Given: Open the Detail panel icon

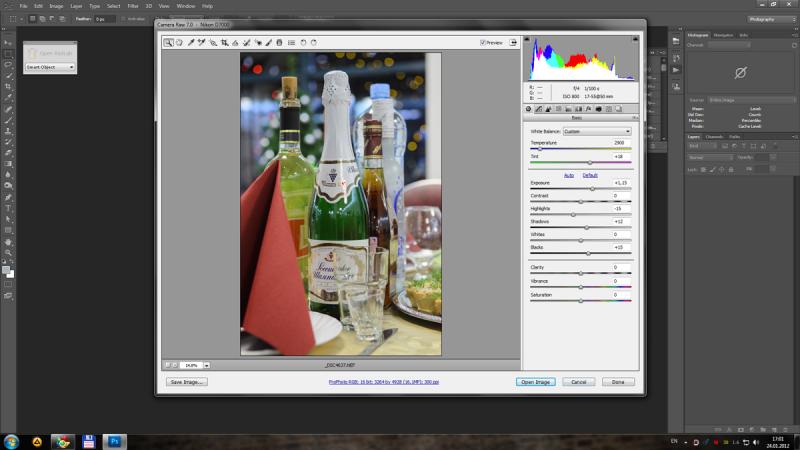Looking at the screenshot, I should point(548,109).
